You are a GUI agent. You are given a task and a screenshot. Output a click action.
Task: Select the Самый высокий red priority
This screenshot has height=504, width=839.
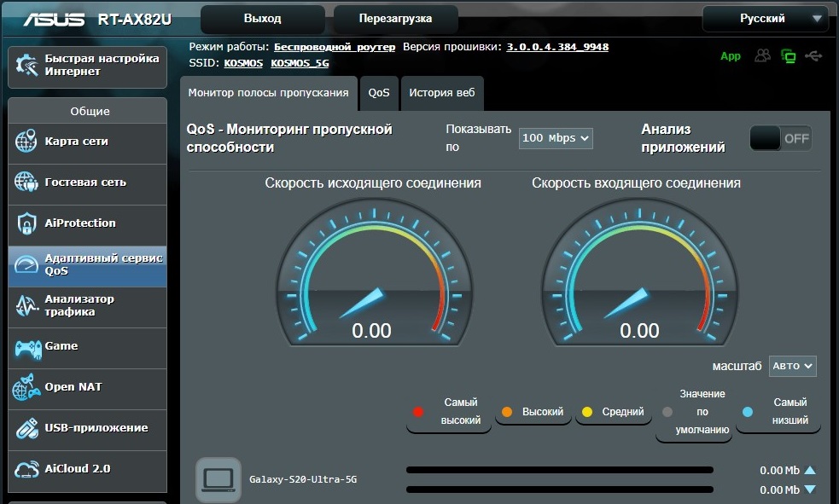(x=448, y=412)
